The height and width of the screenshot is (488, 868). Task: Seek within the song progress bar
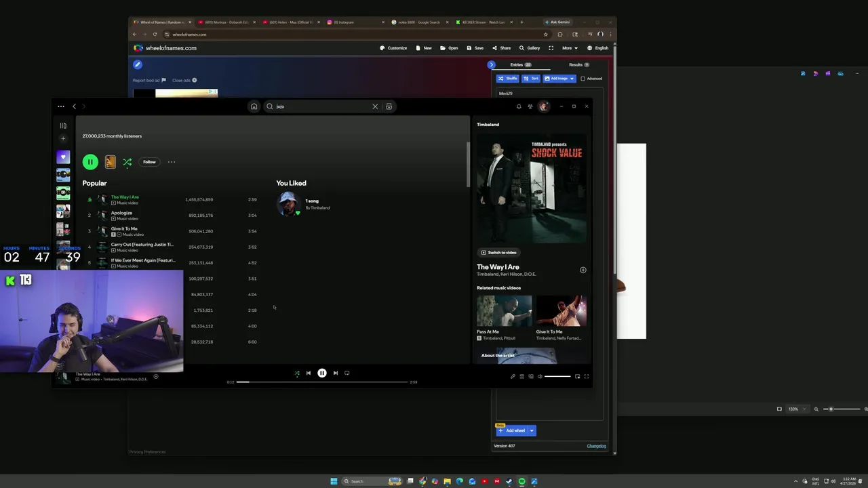coord(322,382)
